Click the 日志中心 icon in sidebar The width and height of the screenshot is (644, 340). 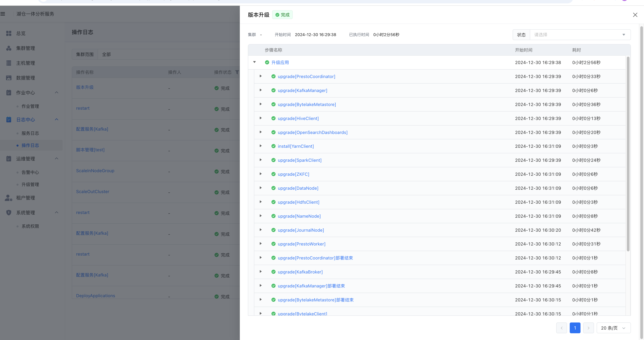pos(9,120)
